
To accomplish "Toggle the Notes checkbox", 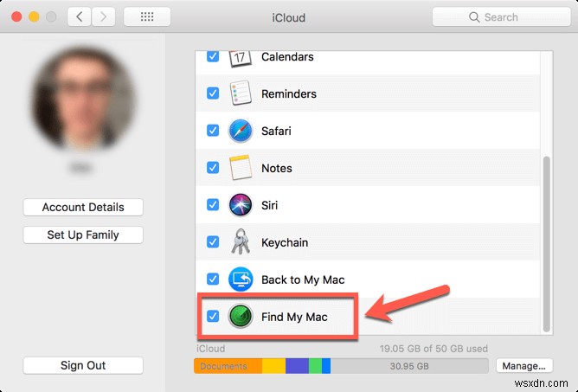I will point(213,167).
